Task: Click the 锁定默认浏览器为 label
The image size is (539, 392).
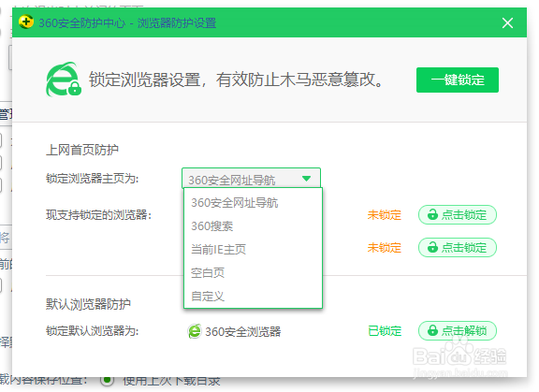Action: pyautogui.click(x=92, y=331)
